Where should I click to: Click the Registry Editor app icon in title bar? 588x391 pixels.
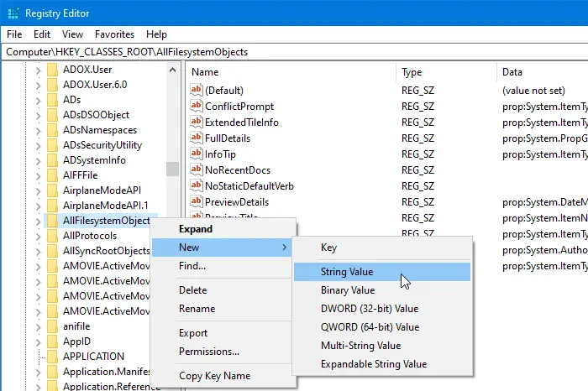[x=13, y=13]
